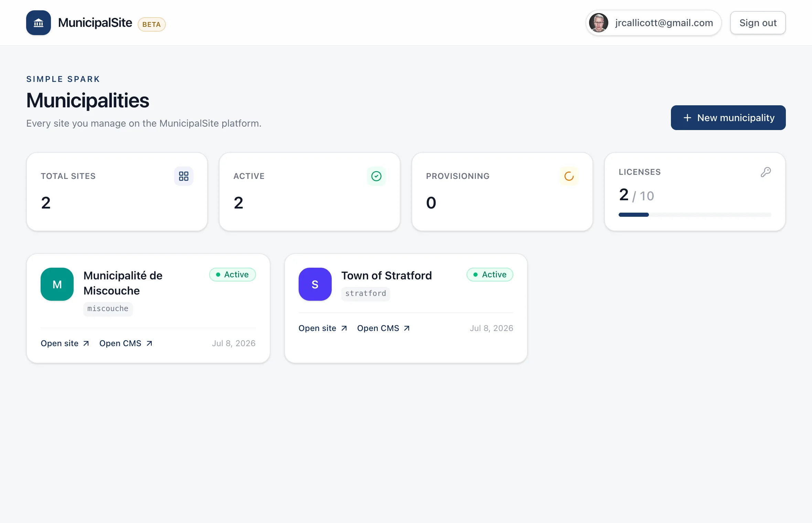This screenshot has width=812, height=523.
Task: Click the jrcallicott@gmail.com account email
Action: (664, 23)
